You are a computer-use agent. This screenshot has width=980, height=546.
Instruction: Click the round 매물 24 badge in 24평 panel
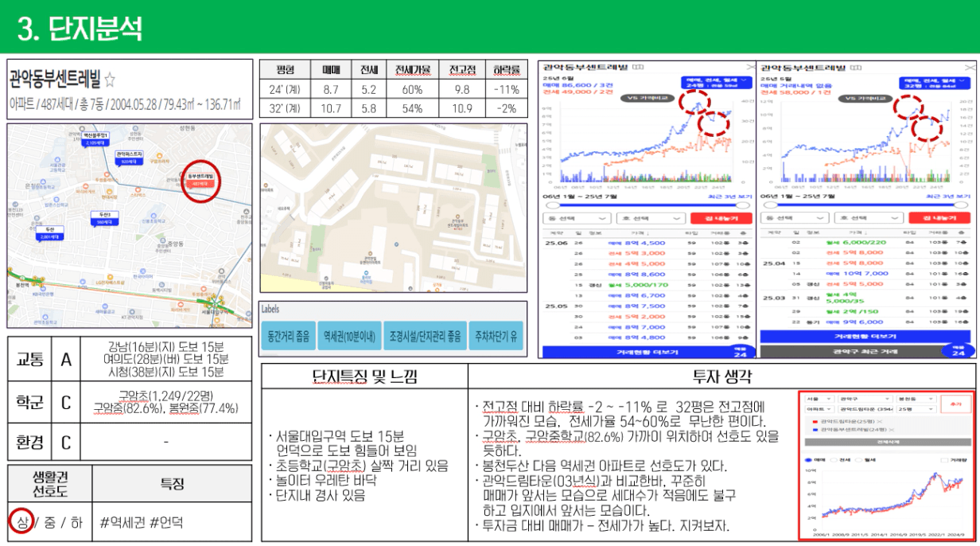coord(739,350)
